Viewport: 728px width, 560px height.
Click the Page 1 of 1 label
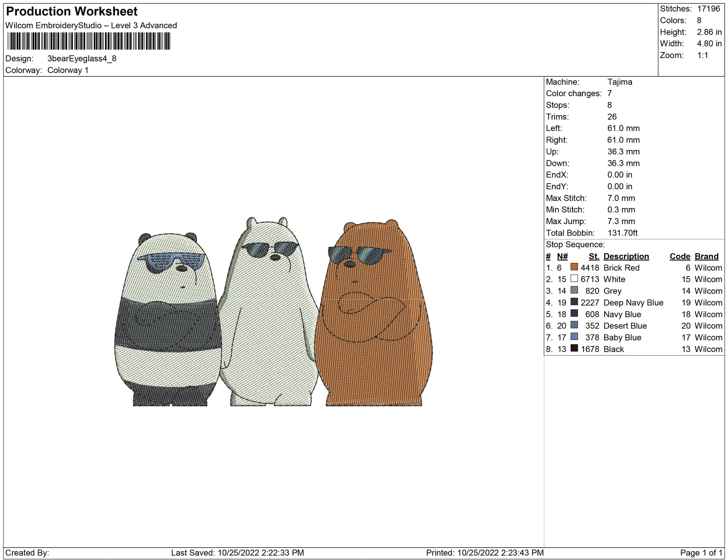[701, 553]
